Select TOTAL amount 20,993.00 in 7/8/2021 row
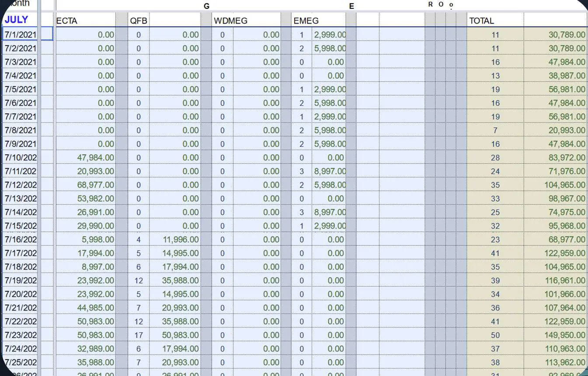This screenshot has width=588, height=376. [x=556, y=130]
